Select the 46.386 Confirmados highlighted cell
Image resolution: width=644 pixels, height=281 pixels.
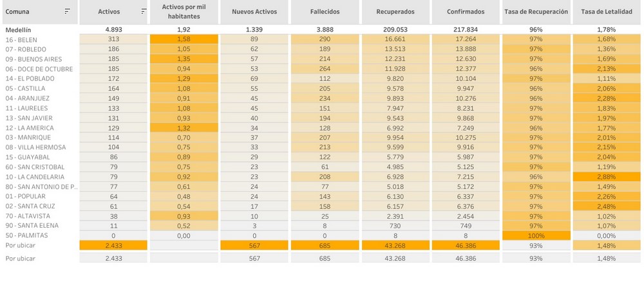[465, 245]
